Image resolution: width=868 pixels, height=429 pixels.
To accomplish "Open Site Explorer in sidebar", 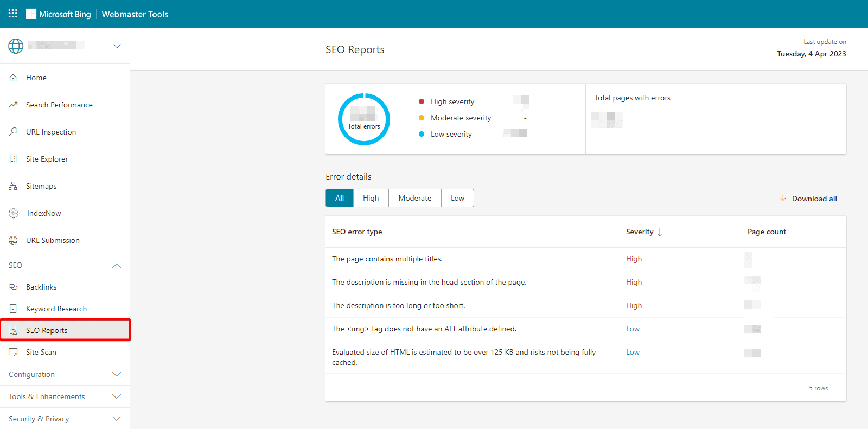I will coord(47,159).
